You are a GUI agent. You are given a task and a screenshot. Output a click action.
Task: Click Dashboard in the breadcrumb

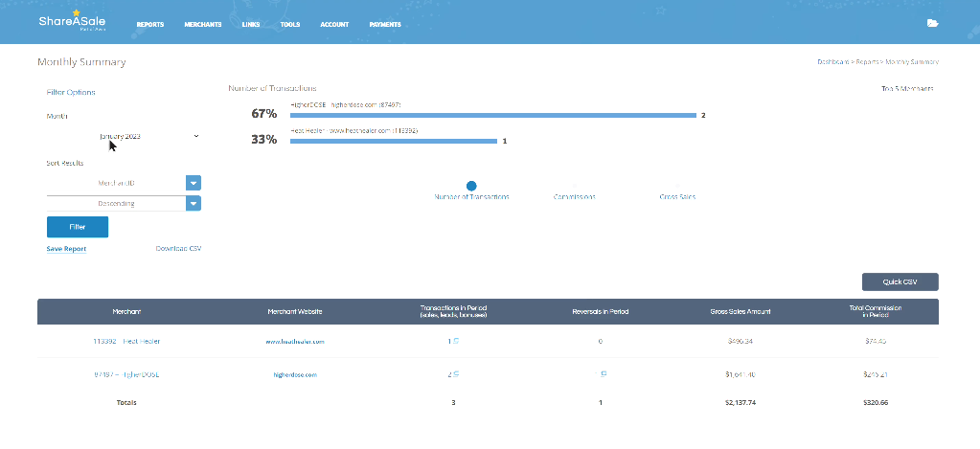pyautogui.click(x=833, y=62)
